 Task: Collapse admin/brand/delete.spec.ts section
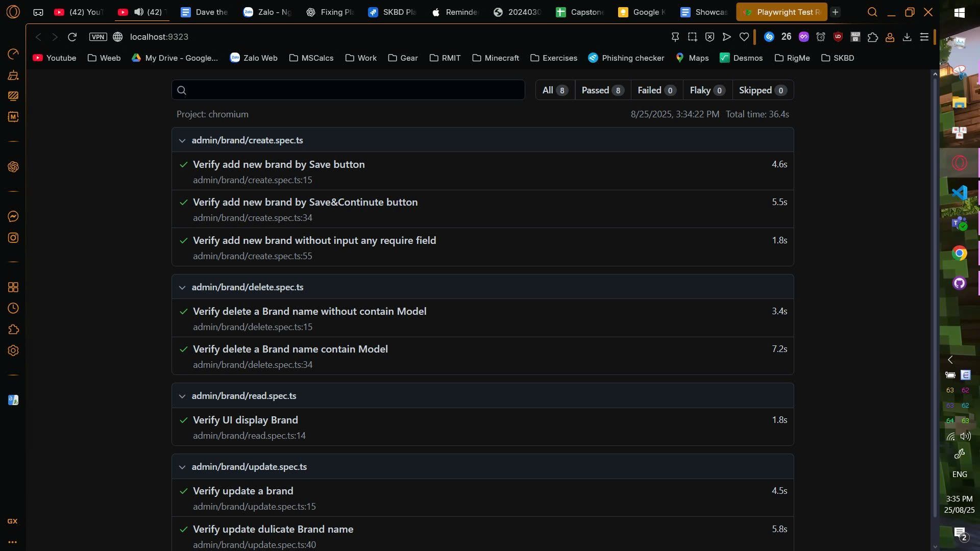pos(182,287)
